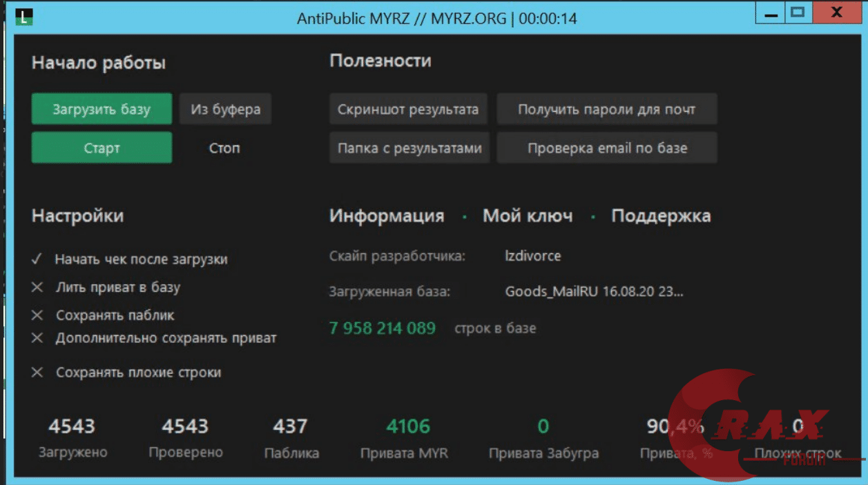Enable Сохранять паблик option
This screenshot has height=485, width=868.
coord(103,315)
